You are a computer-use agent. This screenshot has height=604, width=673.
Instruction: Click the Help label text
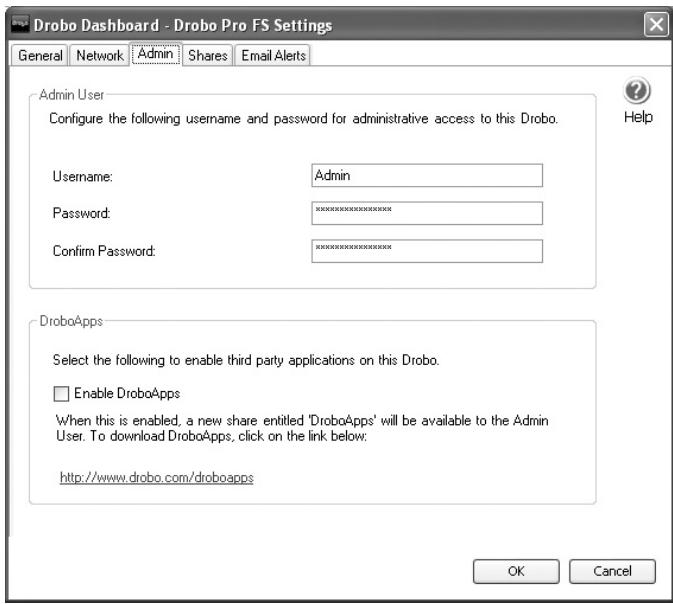(638, 117)
